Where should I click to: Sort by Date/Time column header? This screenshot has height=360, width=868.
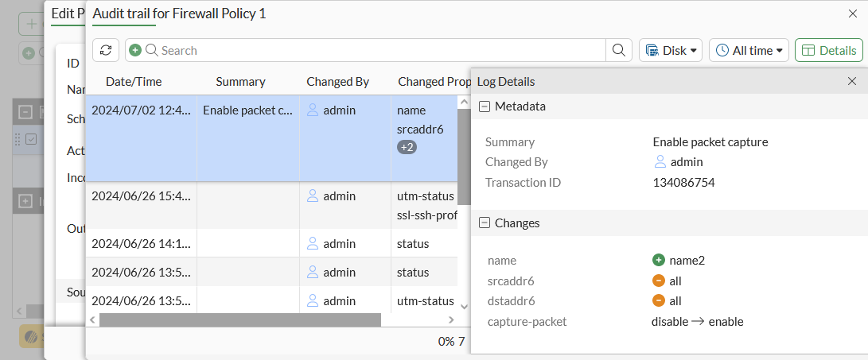(x=134, y=82)
